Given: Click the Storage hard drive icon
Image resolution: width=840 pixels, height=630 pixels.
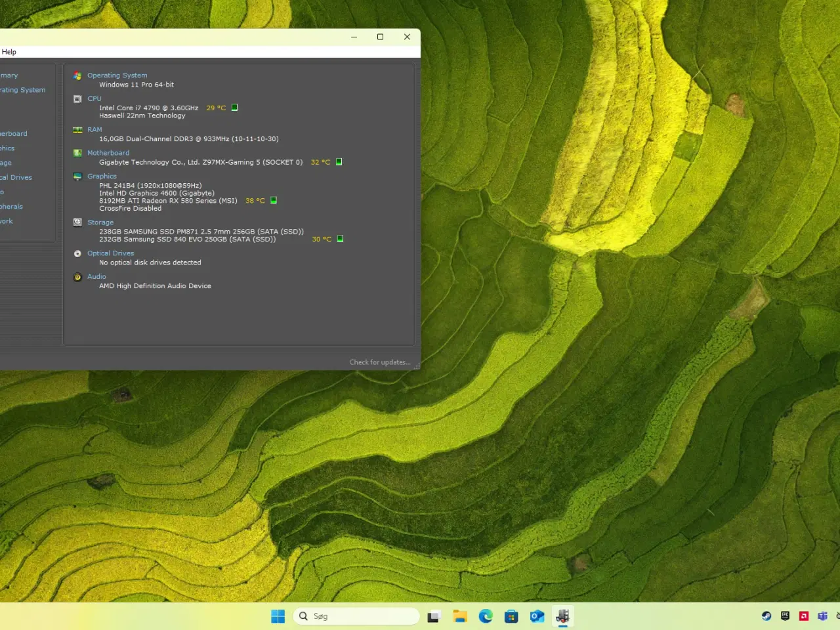Looking at the screenshot, I should click(x=77, y=222).
